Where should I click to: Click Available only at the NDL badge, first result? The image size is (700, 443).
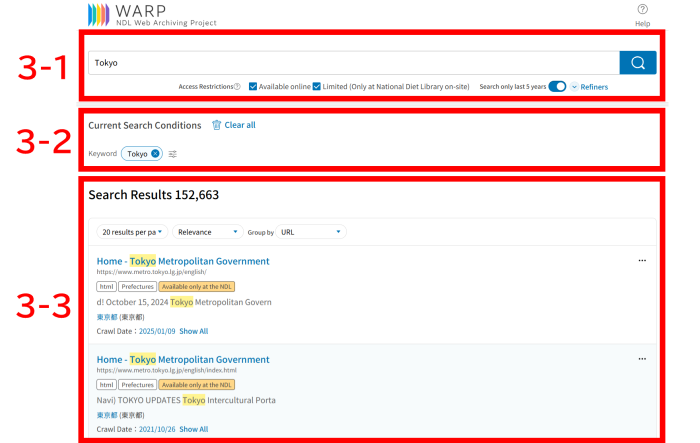pos(196,286)
